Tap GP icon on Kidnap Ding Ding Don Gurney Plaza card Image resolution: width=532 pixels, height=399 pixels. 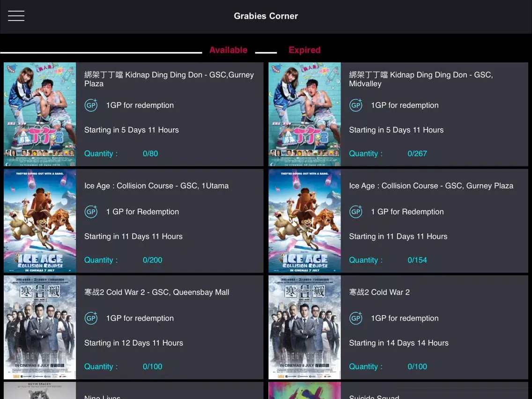click(91, 105)
